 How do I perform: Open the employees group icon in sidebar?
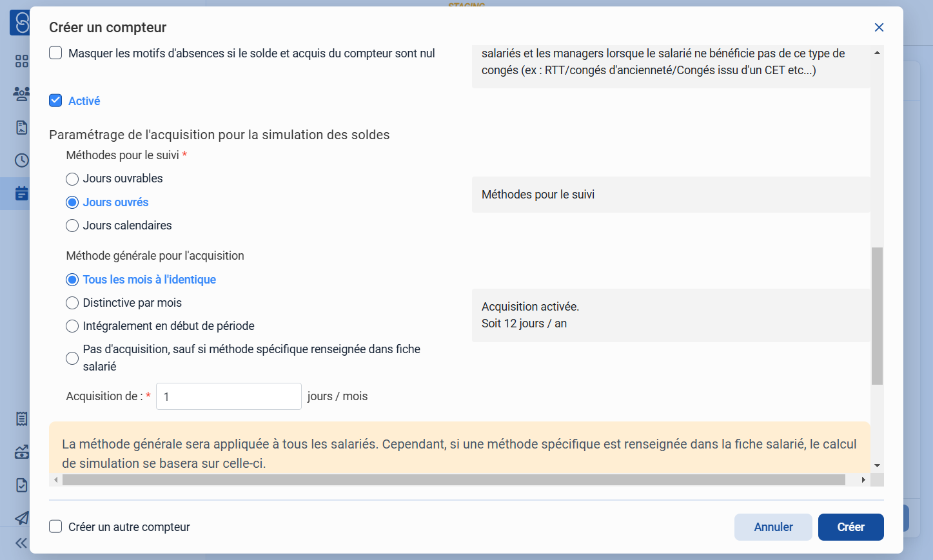pyautogui.click(x=21, y=94)
